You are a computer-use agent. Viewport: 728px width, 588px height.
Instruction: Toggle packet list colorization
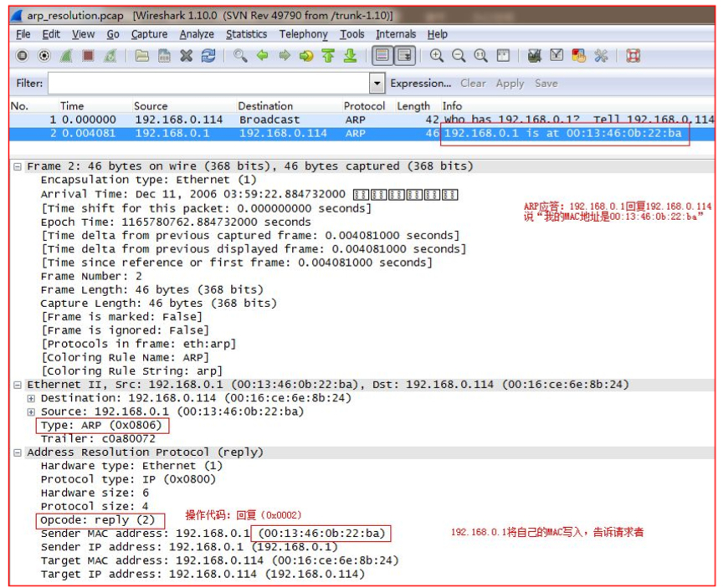pos(382,56)
